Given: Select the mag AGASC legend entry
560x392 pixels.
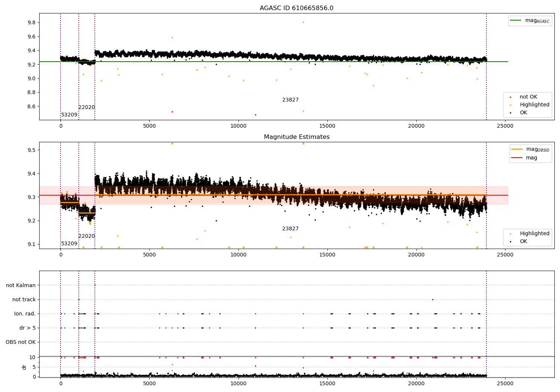Looking at the screenshot, I should point(530,21).
